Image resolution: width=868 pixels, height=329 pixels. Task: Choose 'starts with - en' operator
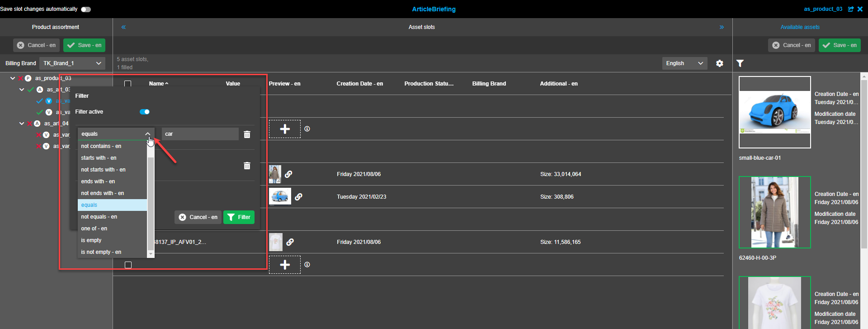[113, 158]
